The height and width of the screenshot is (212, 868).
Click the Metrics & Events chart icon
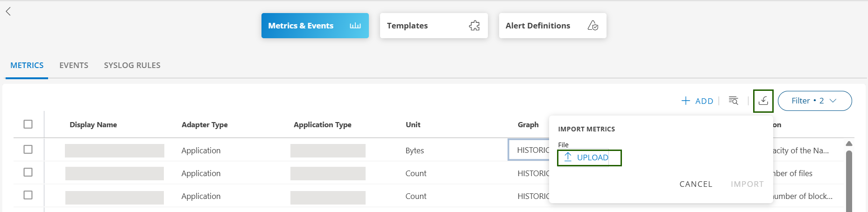click(355, 26)
